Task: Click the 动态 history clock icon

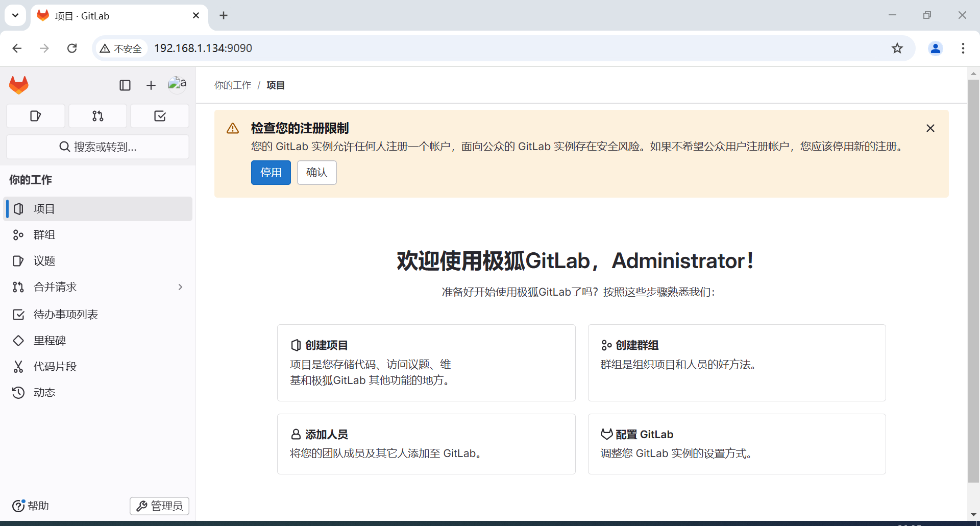Action: (18, 393)
